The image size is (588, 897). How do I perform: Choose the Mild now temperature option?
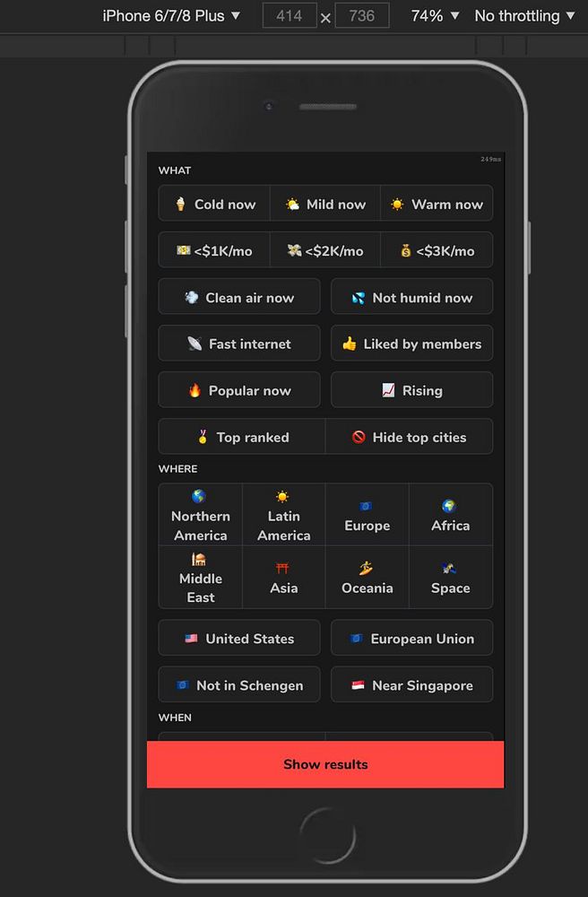(325, 204)
